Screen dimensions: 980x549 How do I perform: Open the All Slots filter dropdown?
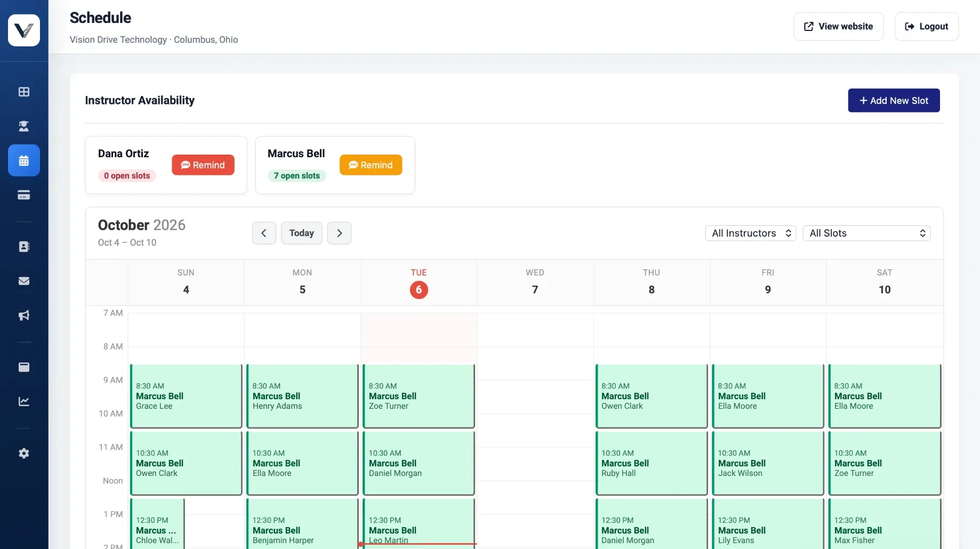click(x=867, y=233)
